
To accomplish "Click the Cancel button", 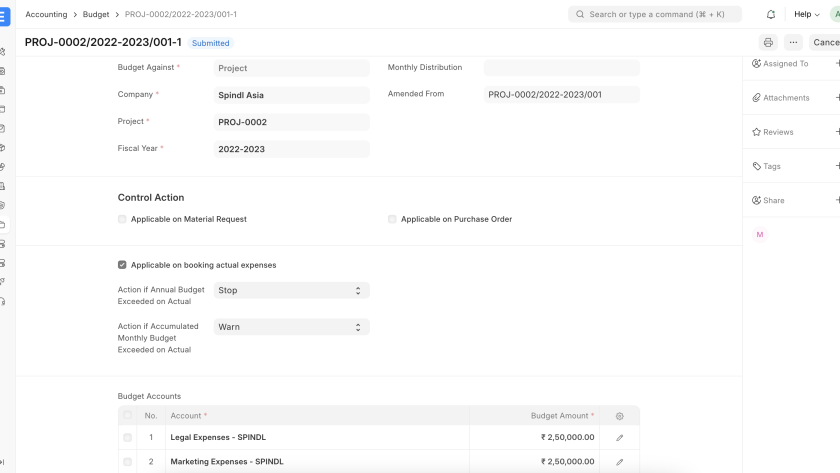I will 825,43.
